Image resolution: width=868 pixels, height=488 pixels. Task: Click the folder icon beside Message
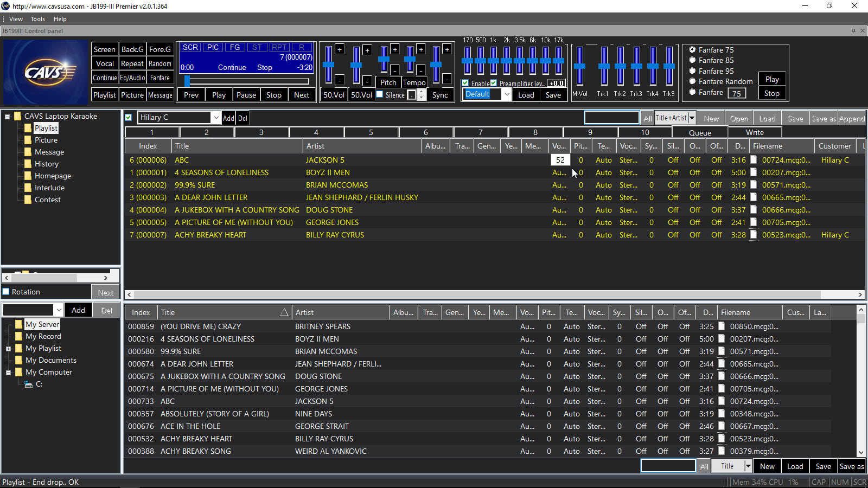coord(28,152)
